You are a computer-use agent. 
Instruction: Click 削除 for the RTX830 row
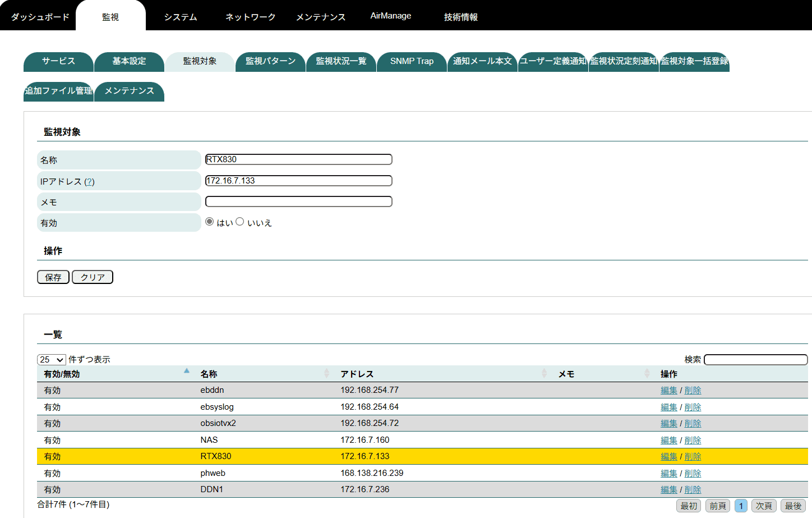click(693, 457)
